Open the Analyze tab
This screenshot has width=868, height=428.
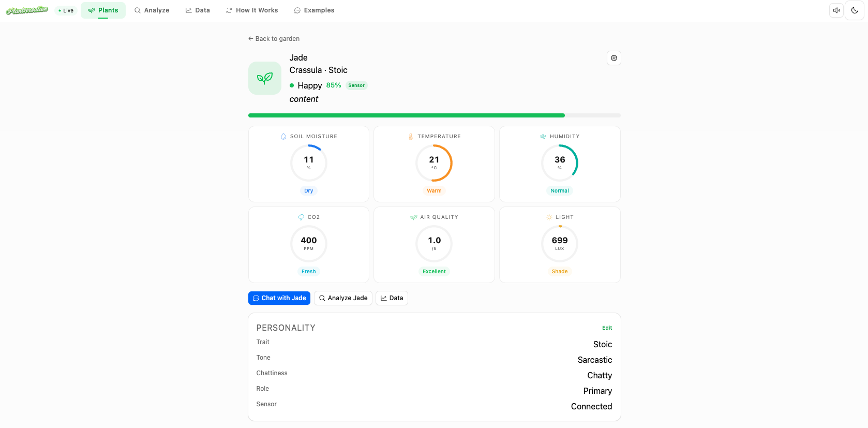(152, 10)
